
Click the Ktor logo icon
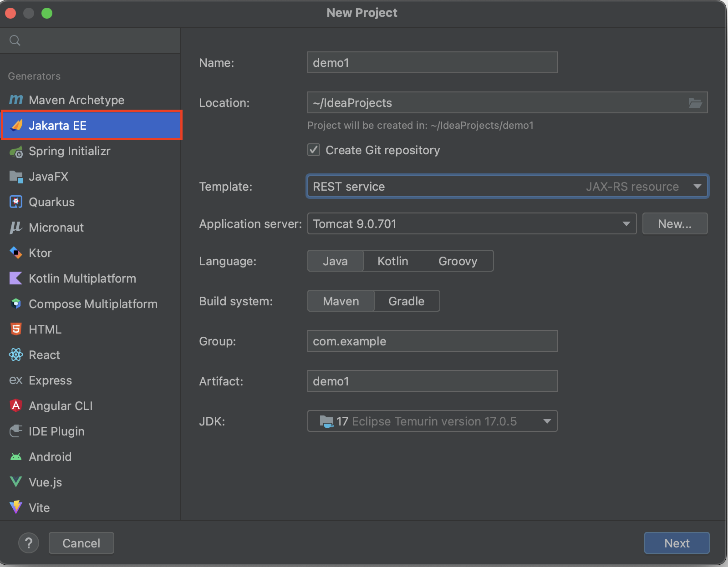16,253
